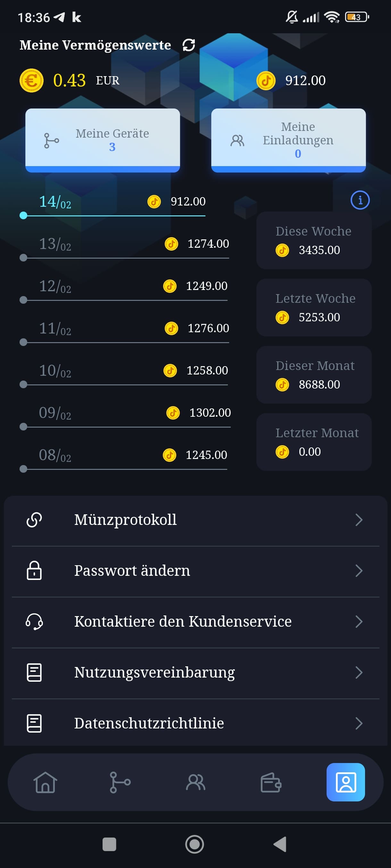
Task: Open Kontaktiere den Kundenservice
Action: 182,622
